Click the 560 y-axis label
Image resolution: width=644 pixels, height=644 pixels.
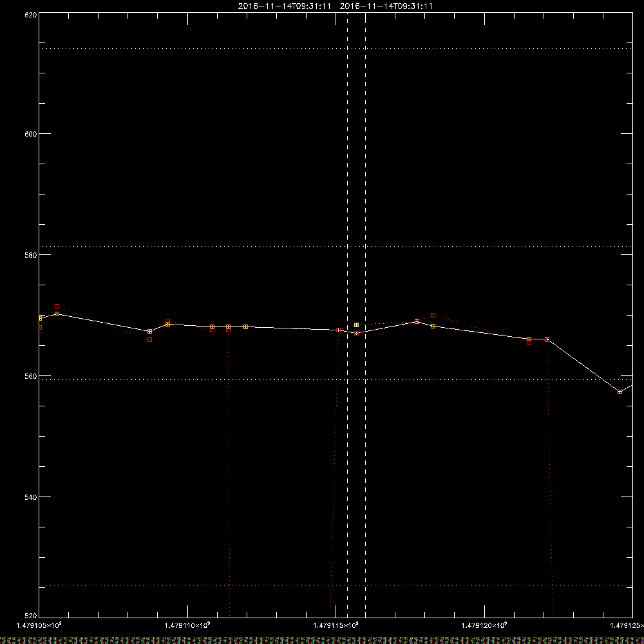[x=31, y=376]
